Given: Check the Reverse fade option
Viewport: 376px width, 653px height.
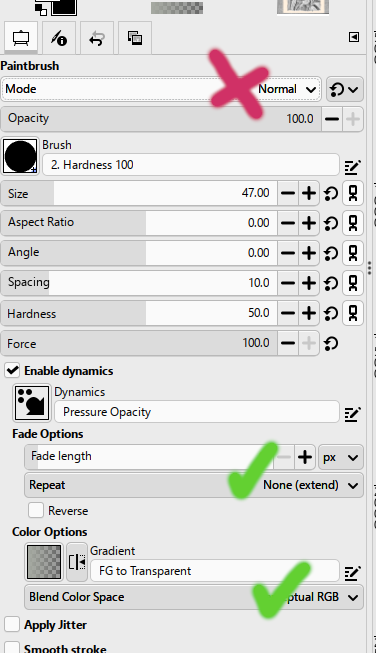Looking at the screenshot, I should pos(36,510).
